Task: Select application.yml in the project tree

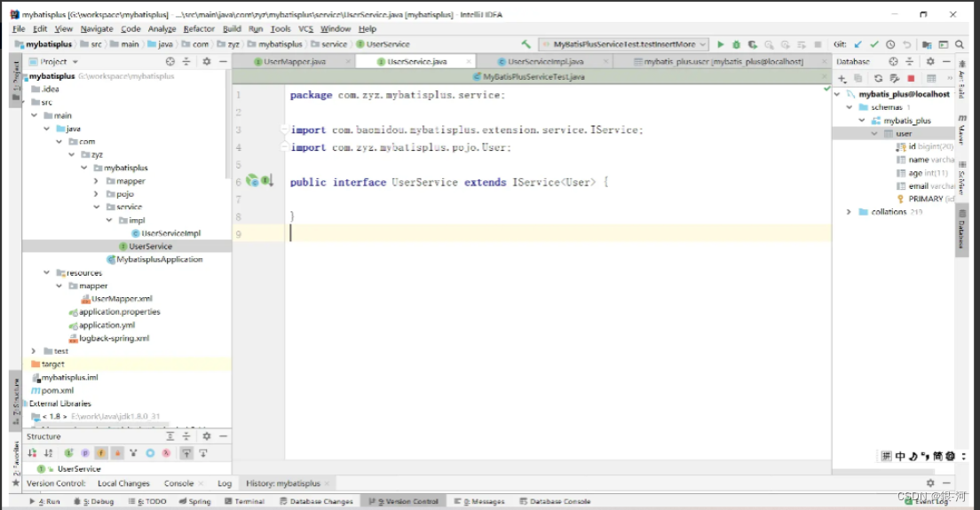Action: tap(101, 326)
